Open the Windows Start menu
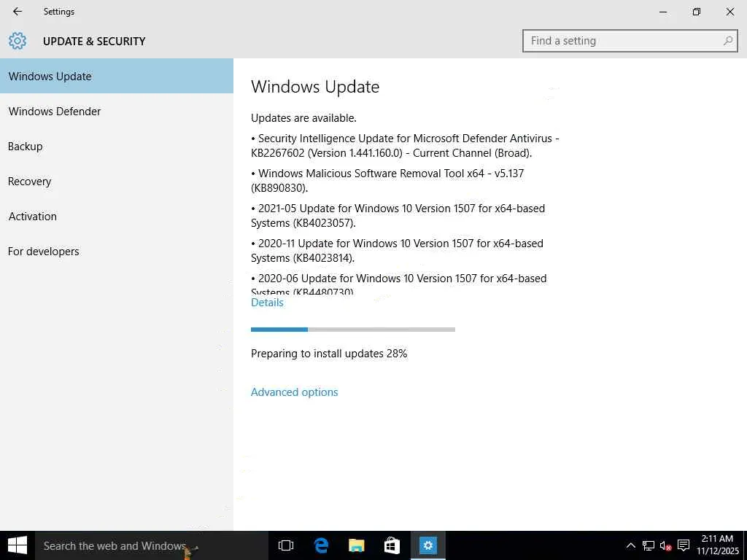The width and height of the screenshot is (747, 560). tap(18, 545)
